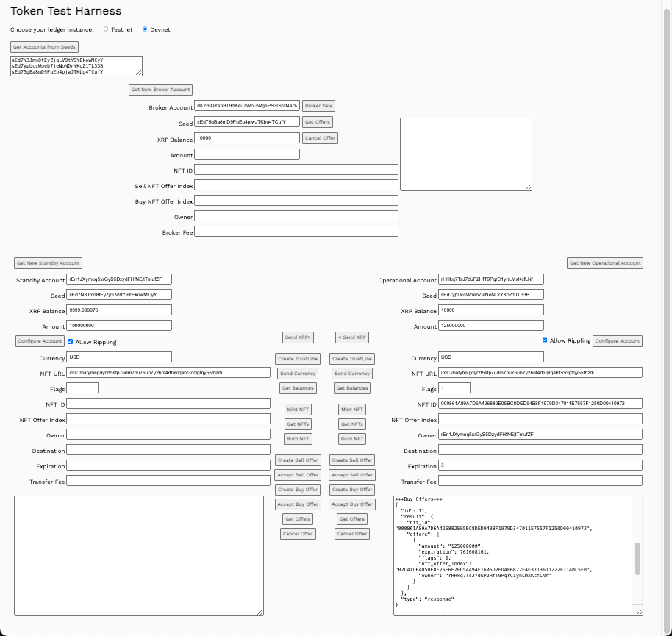Click the Operational account NFT ID field

pos(540,404)
